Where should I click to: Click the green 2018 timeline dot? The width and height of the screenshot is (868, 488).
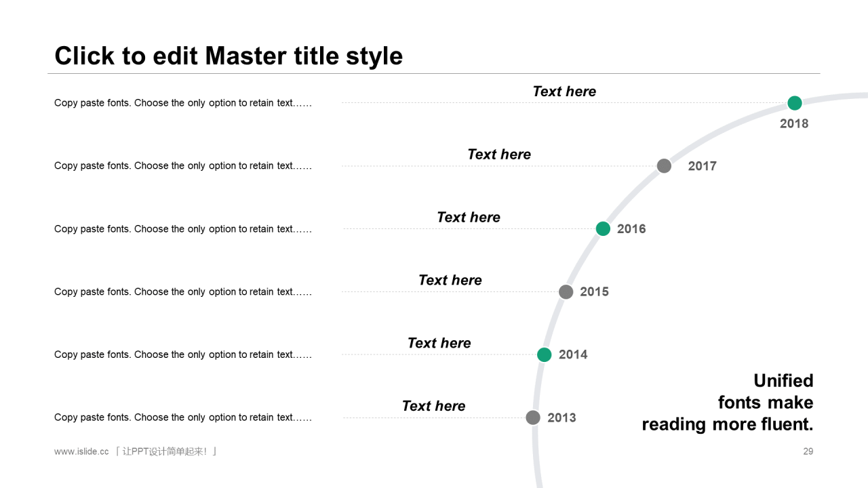[795, 103]
